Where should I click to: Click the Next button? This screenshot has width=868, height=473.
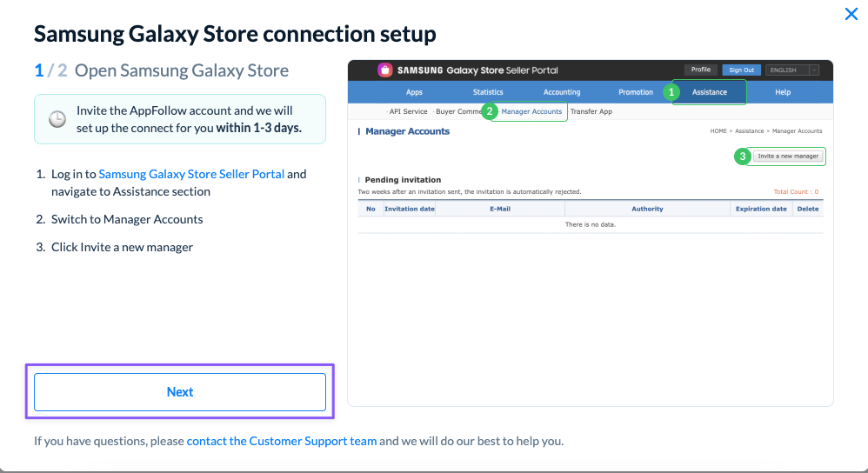coord(180,391)
